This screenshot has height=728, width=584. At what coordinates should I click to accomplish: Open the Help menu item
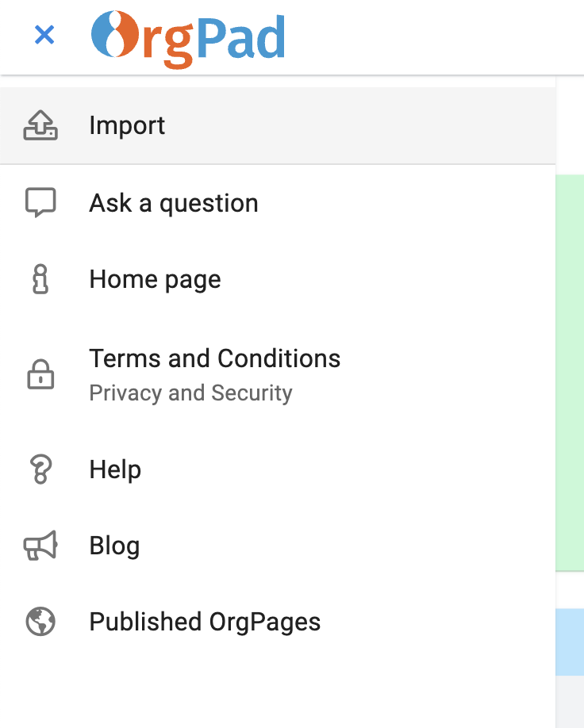(x=115, y=469)
